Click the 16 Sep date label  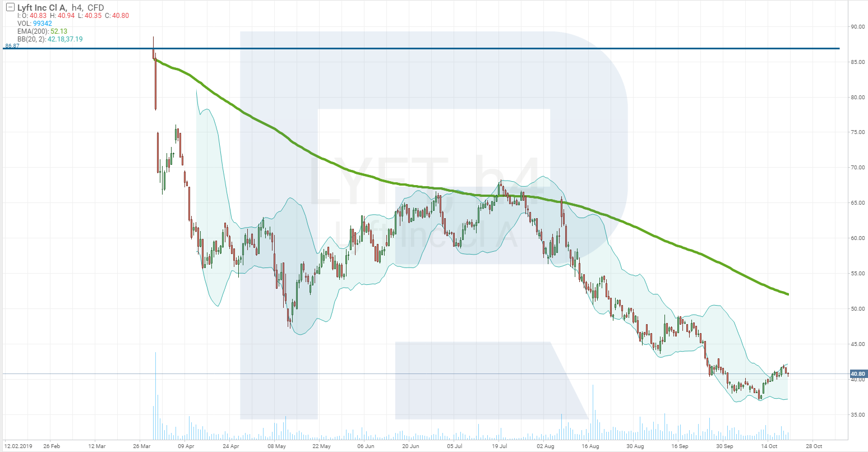680,447
